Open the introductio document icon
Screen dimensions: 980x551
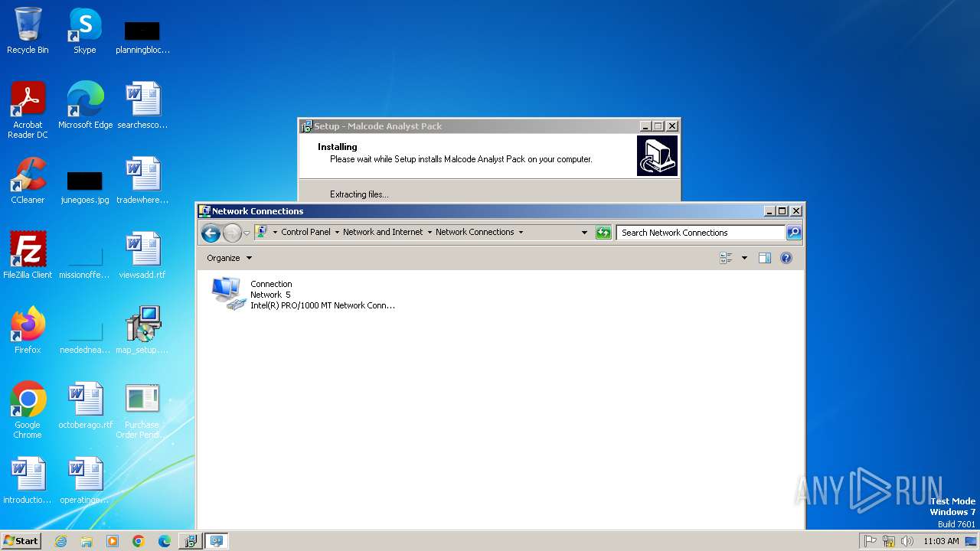[28, 481]
